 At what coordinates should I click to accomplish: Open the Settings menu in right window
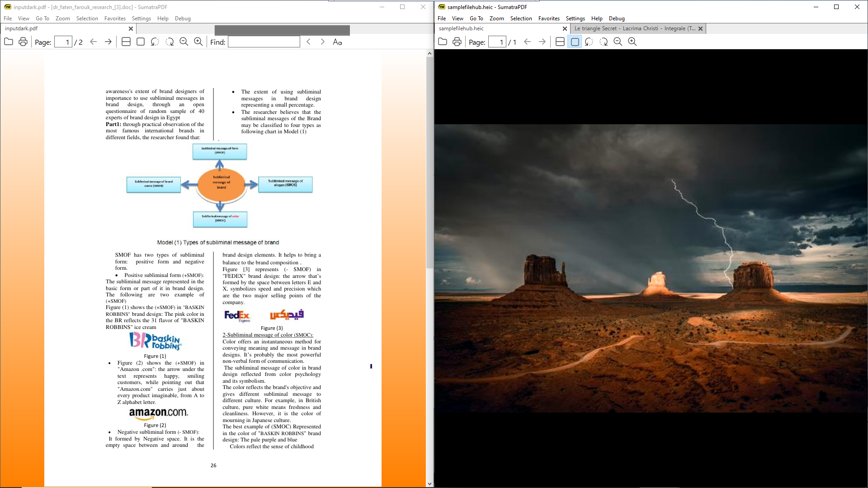pyautogui.click(x=575, y=19)
